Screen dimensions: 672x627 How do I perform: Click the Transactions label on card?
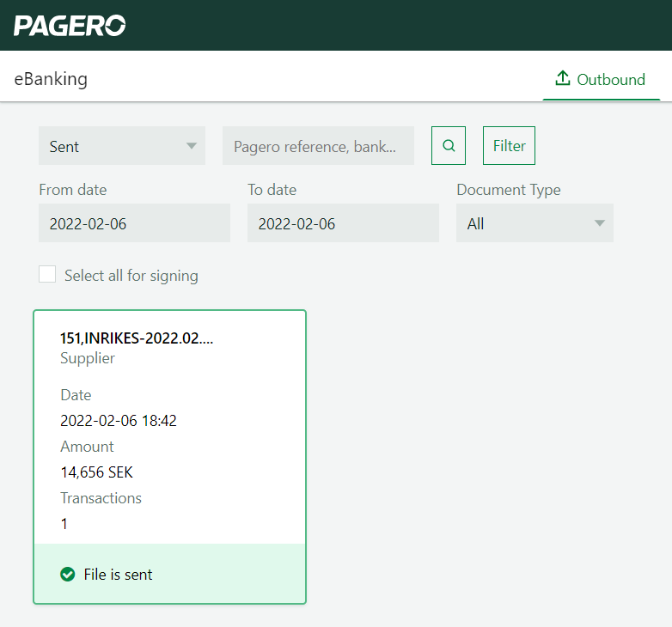(101, 498)
